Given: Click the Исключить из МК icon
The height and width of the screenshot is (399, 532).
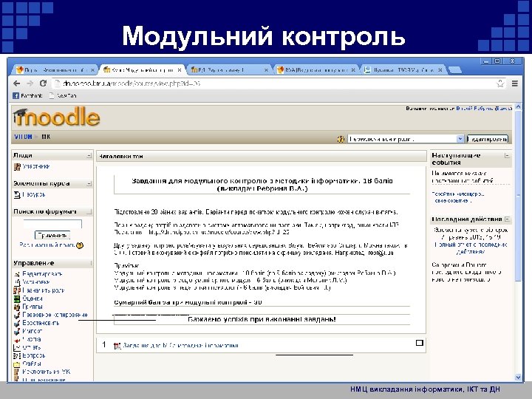Looking at the screenshot, I should coord(17,372).
